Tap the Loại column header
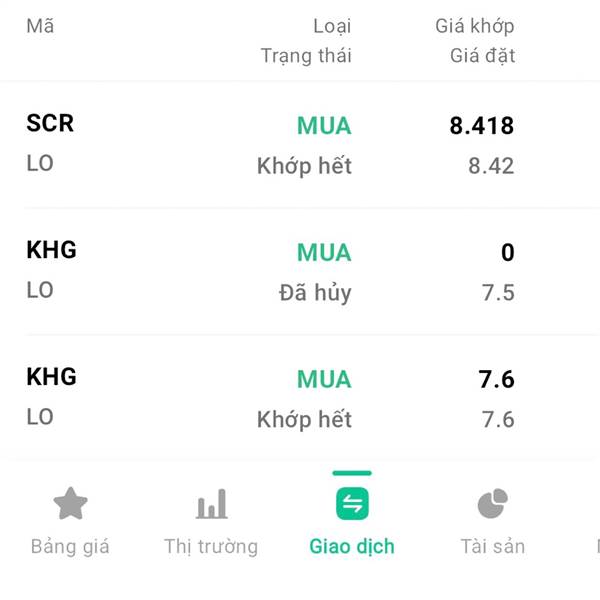This screenshot has width=600, height=600. click(x=332, y=26)
